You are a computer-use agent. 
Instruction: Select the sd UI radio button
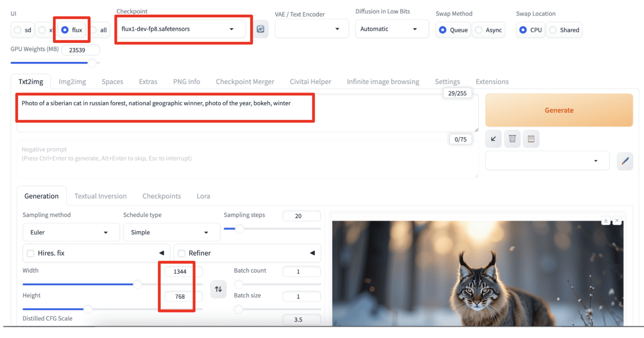coord(18,30)
